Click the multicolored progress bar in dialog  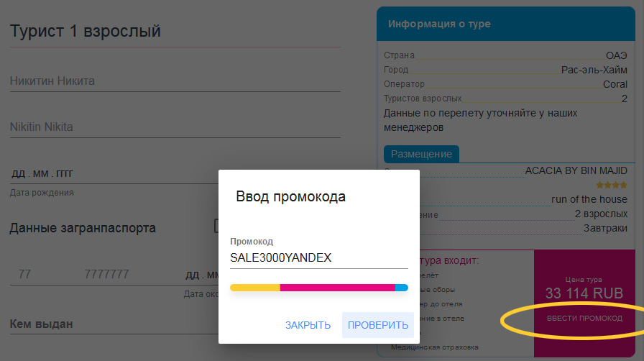click(x=318, y=288)
